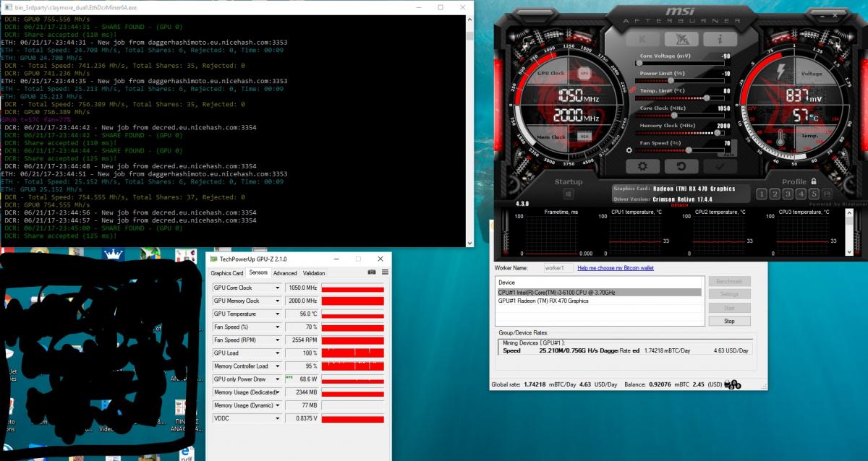The height and width of the screenshot is (461, 868).
Task: Open Memory Controller Load sensor dropdown
Action: 277,366
